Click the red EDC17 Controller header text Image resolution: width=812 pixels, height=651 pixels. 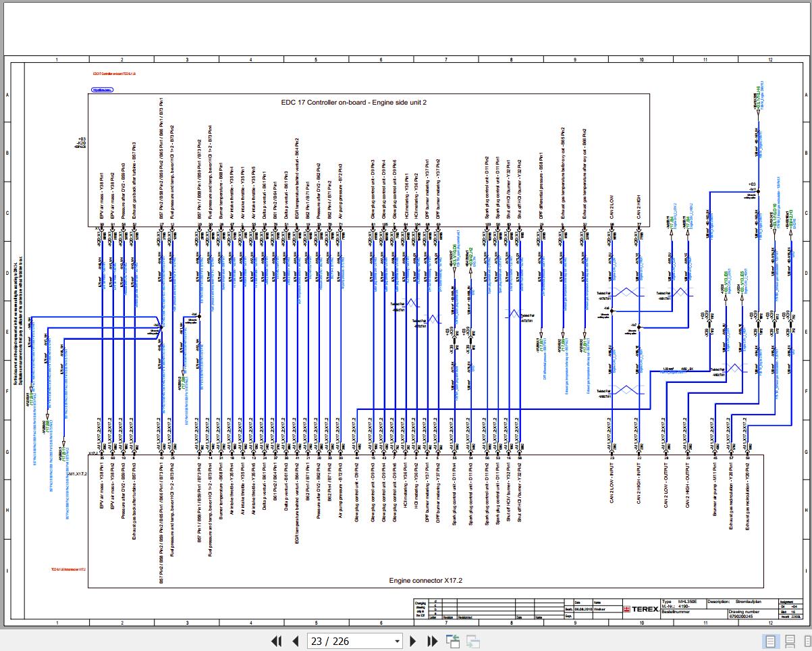115,74
